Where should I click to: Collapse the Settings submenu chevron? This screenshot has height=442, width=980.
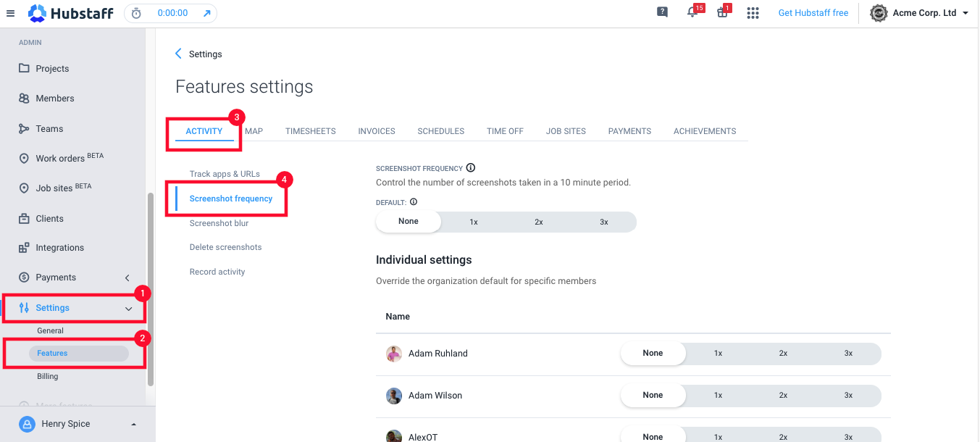(129, 309)
